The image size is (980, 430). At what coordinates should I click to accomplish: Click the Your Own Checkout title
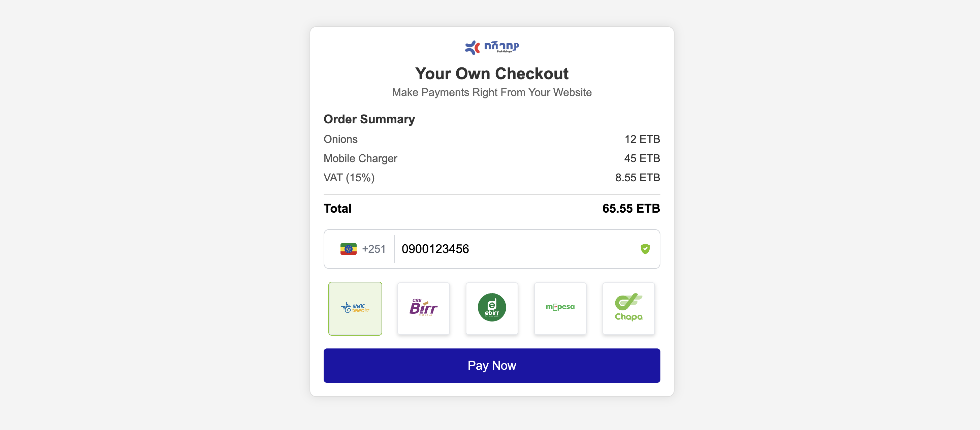coord(492,73)
